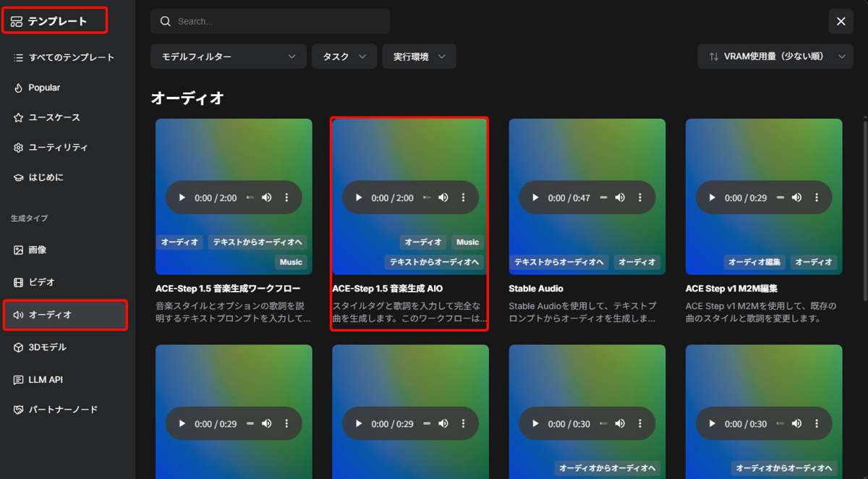Click the chat icon beside LLM API
This screenshot has width=868, height=479.
pyautogui.click(x=18, y=380)
